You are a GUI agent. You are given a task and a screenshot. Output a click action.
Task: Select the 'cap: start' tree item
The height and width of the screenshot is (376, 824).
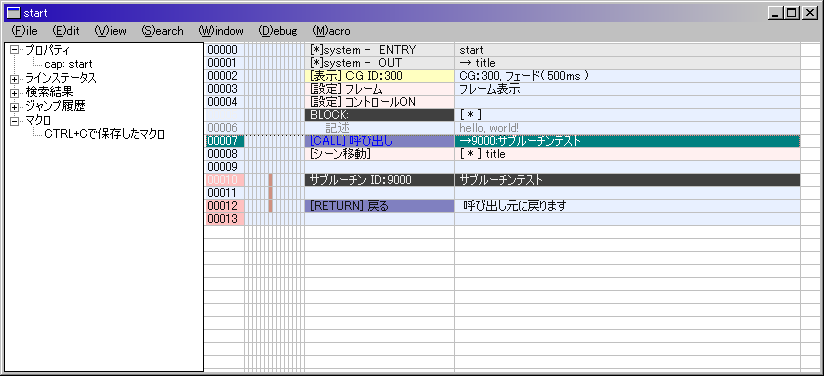[68, 64]
